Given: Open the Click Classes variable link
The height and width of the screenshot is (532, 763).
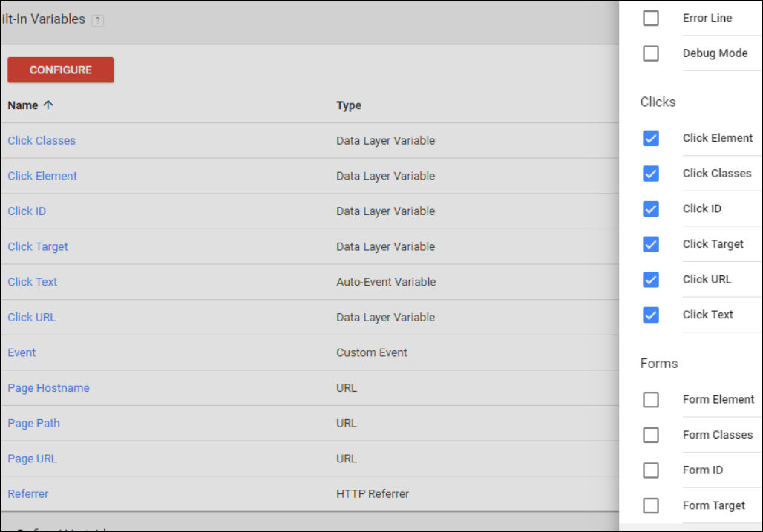Looking at the screenshot, I should (x=42, y=140).
